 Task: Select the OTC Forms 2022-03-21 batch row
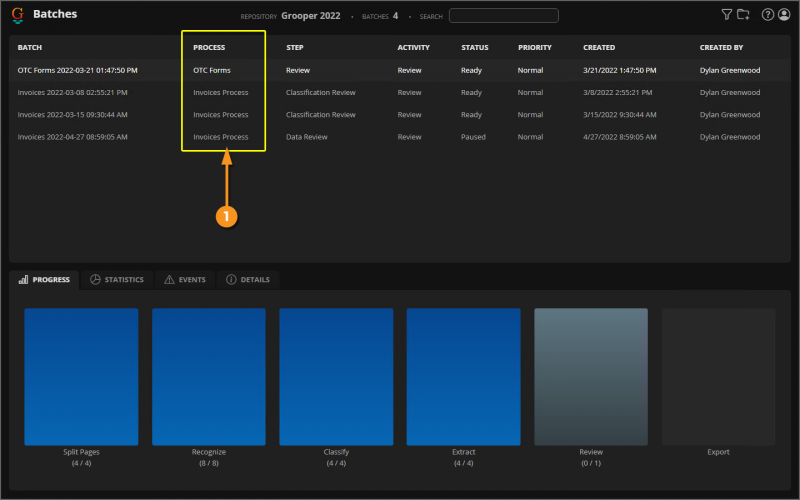click(78, 71)
